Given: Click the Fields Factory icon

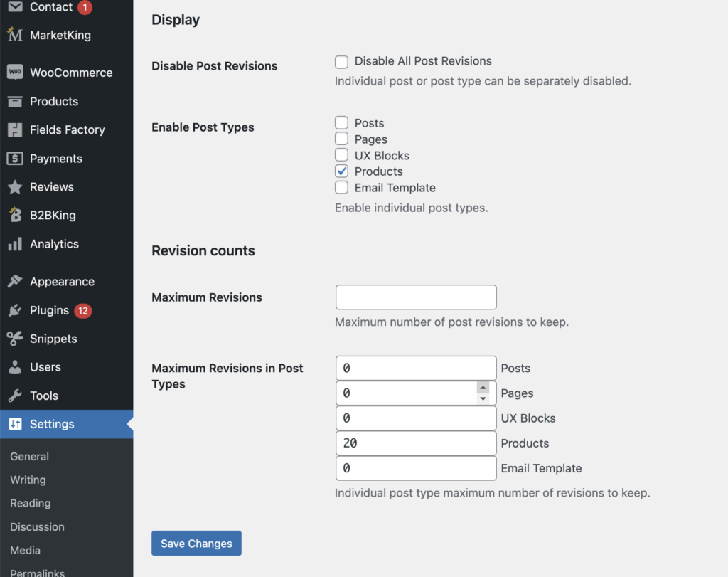Looking at the screenshot, I should click(x=15, y=129).
